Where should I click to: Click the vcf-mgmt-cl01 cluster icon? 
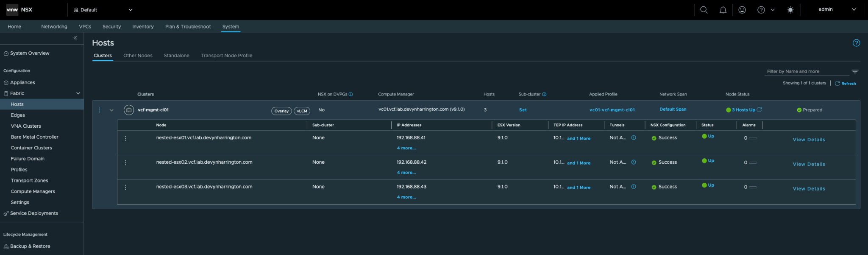(x=129, y=110)
